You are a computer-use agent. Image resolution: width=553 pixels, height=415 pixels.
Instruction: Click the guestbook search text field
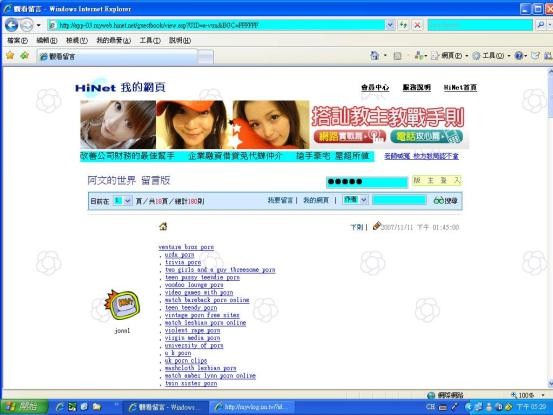(x=399, y=200)
